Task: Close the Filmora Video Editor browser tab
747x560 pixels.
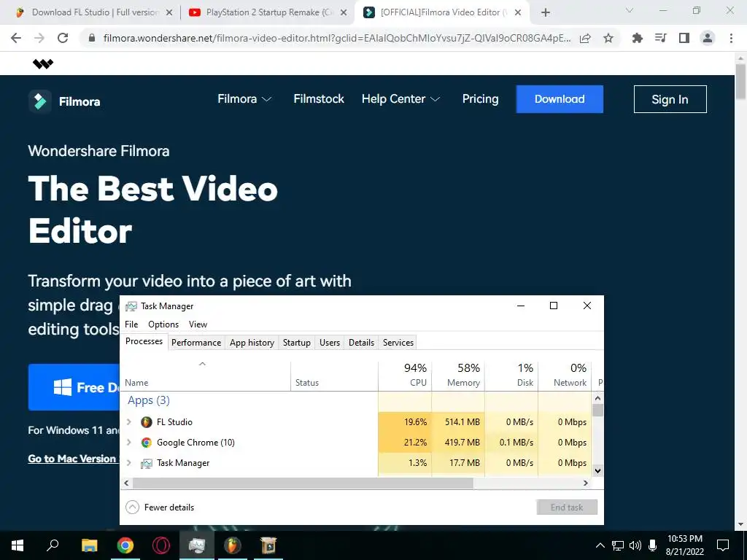Action: [518, 12]
